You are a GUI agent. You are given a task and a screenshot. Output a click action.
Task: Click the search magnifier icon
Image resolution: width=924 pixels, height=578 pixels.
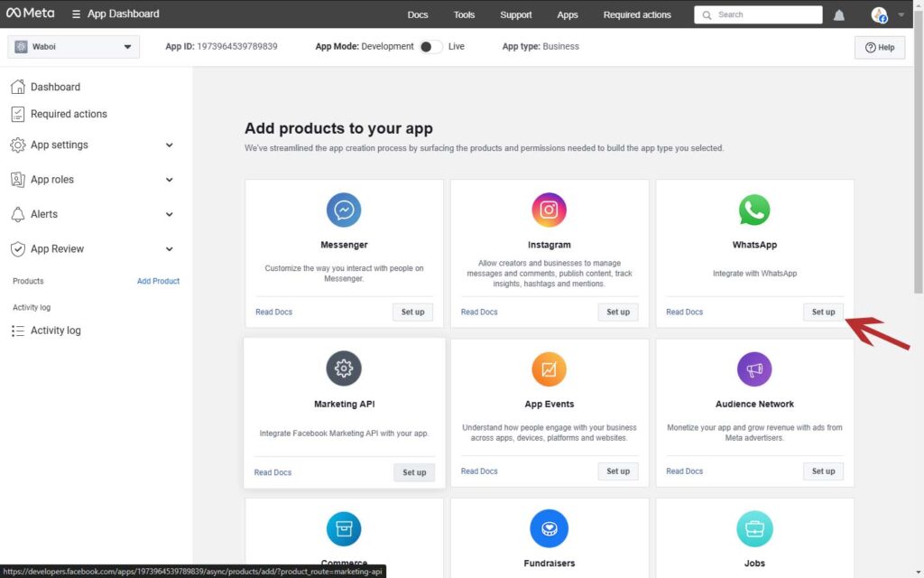pos(707,14)
